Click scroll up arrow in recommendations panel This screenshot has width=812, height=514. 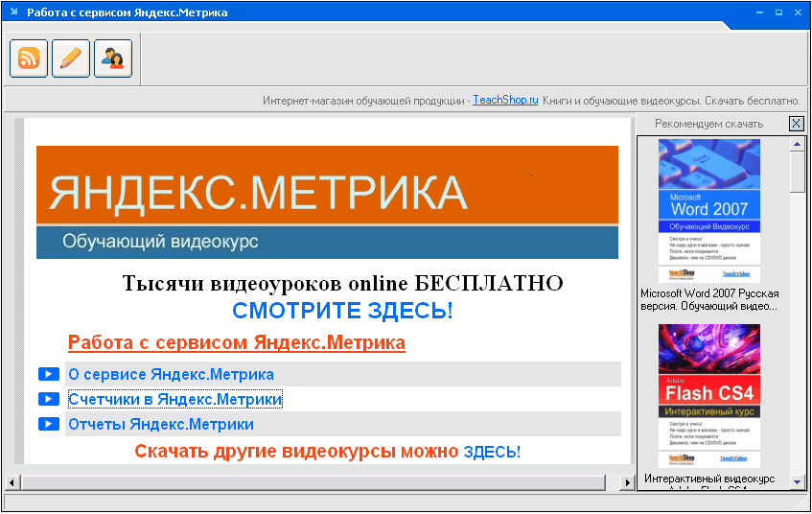point(797,144)
